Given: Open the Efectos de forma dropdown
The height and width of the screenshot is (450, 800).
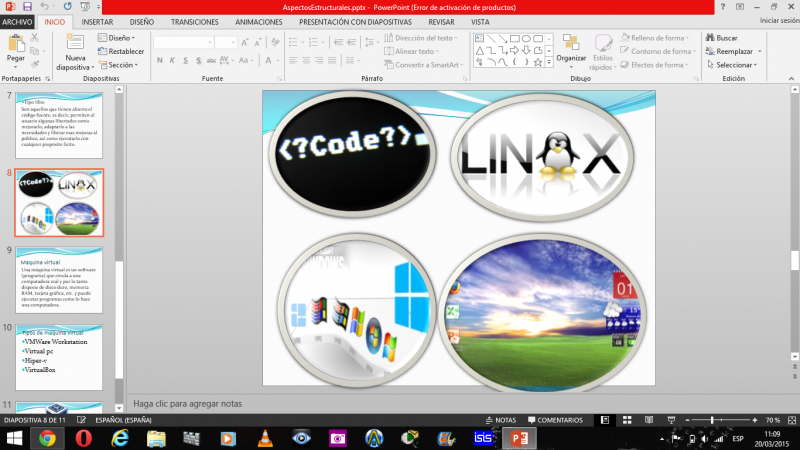Looking at the screenshot, I should [655, 65].
